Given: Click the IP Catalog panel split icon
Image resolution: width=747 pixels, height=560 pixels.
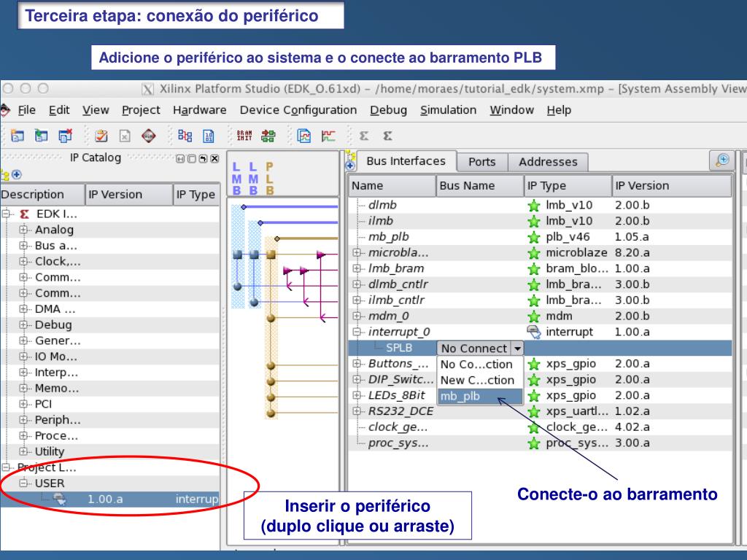Looking at the screenshot, I should click(180, 158).
